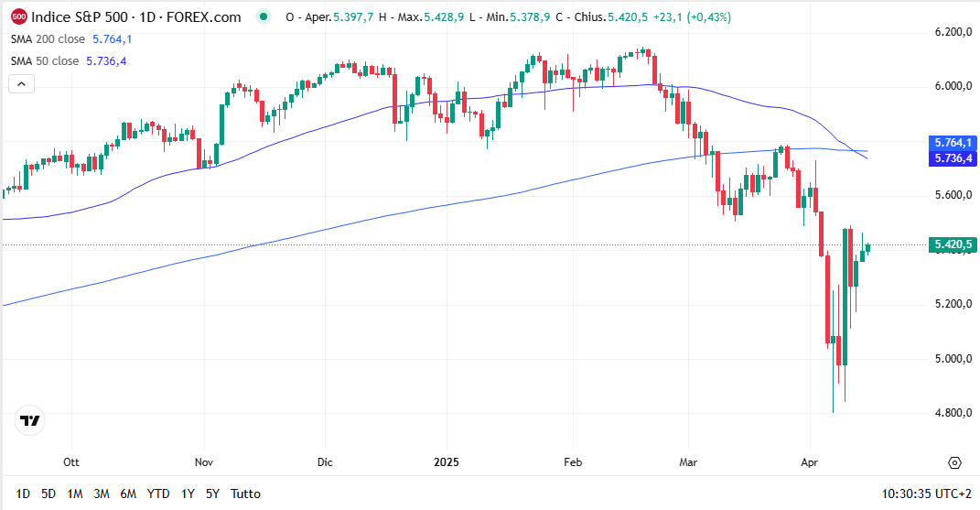Click the 2025 label on time axis
The image size is (980, 510).
pyautogui.click(x=445, y=462)
